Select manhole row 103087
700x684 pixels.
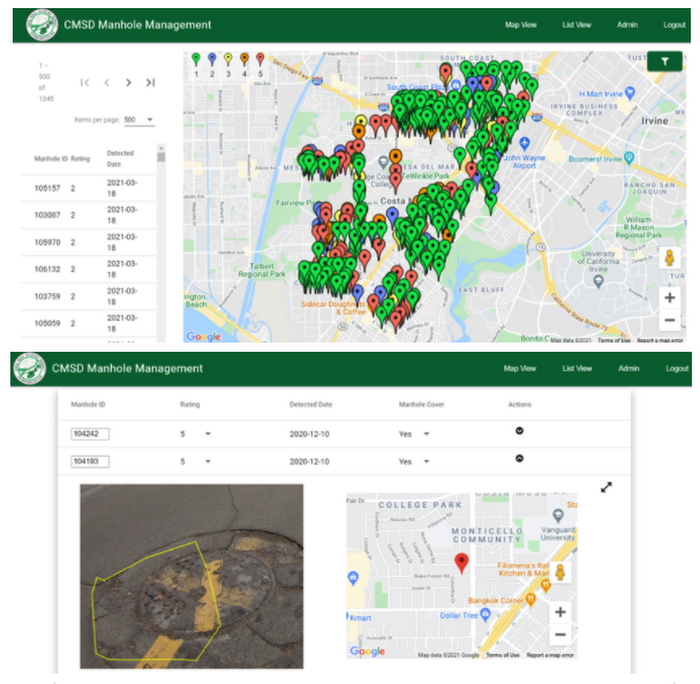tap(89, 215)
